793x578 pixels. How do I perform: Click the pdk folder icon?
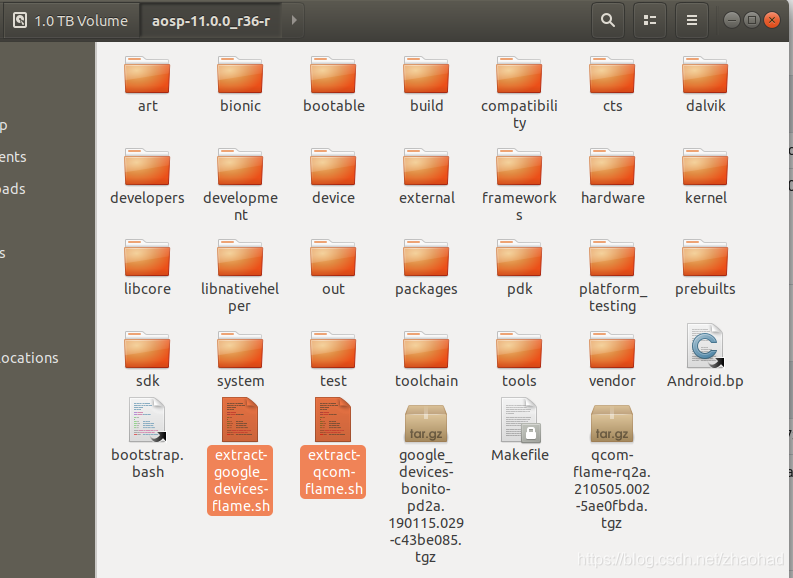click(x=519, y=258)
